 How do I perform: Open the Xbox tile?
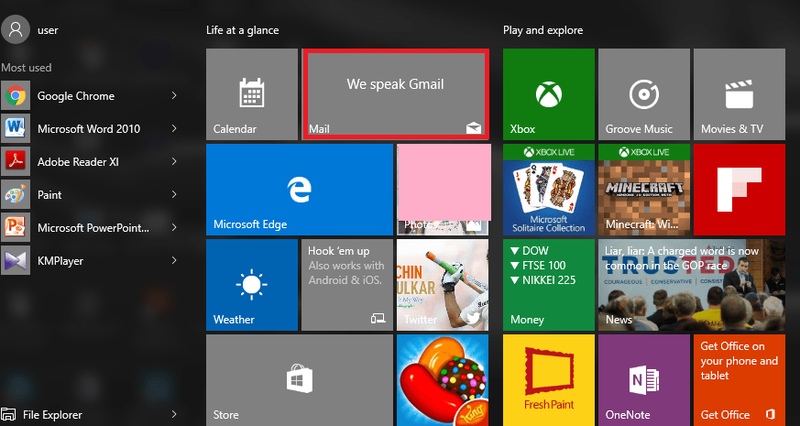[548, 94]
